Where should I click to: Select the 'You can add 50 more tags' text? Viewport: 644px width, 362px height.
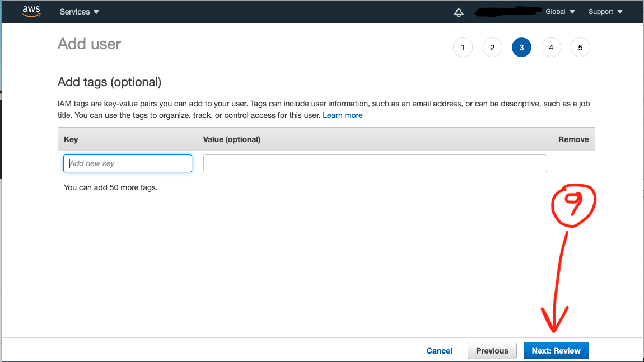(x=110, y=187)
